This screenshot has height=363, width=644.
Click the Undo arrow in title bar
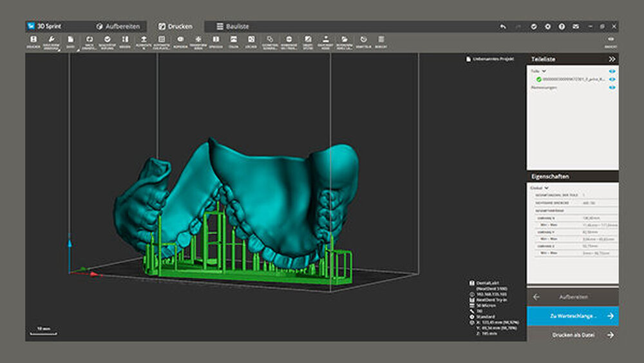tap(503, 26)
